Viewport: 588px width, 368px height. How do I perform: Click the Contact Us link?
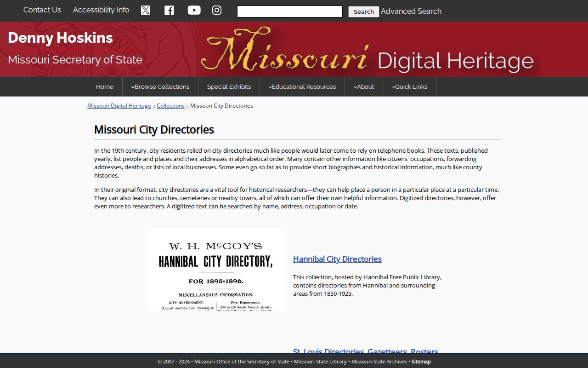pos(42,10)
